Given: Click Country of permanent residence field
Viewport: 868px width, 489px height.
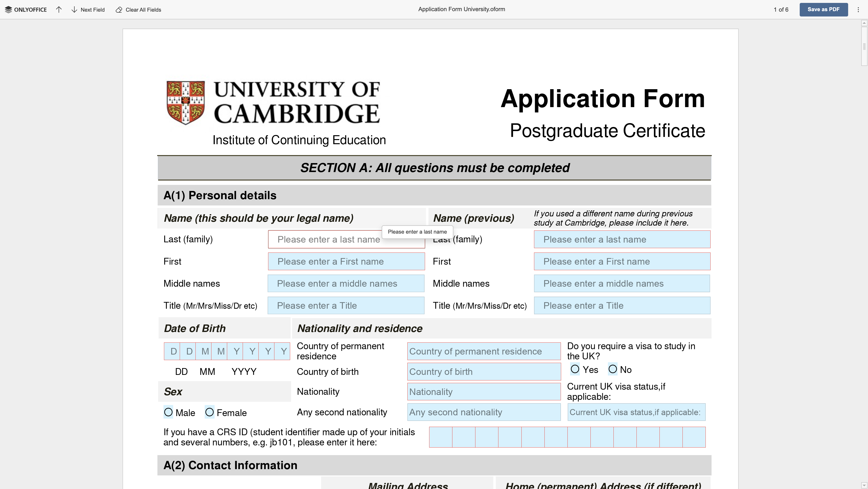Looking at the screenshot, I should click(x=484, y=351).
